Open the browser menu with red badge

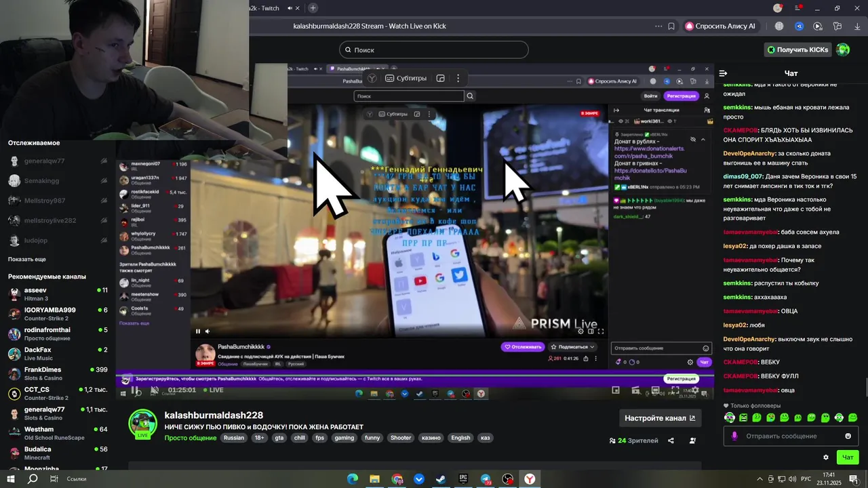[799, 8]
